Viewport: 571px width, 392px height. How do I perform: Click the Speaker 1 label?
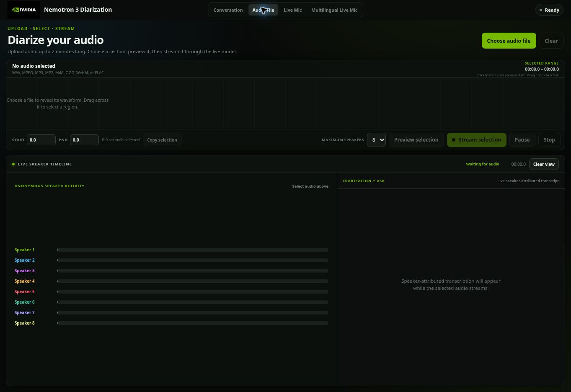(x=25, y=250)
